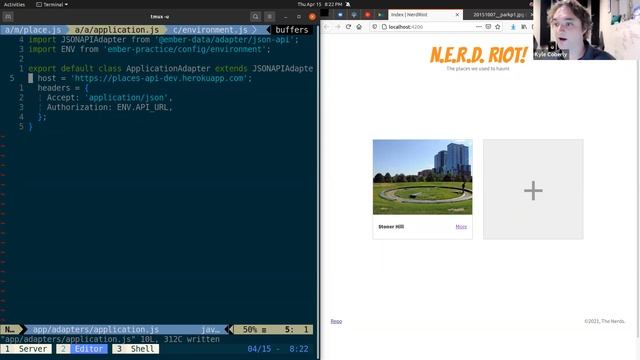
Task: Select the fourth pinned tab icon
Action: (x=380, y=14)
